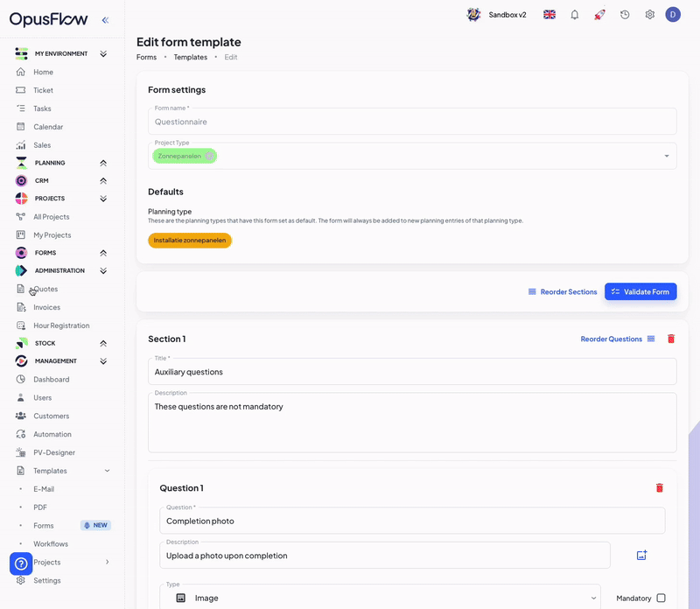The height and width of the screenshot is (609, 700).
Task: Open the Project Type dropdown
Action: click(666, 156)
